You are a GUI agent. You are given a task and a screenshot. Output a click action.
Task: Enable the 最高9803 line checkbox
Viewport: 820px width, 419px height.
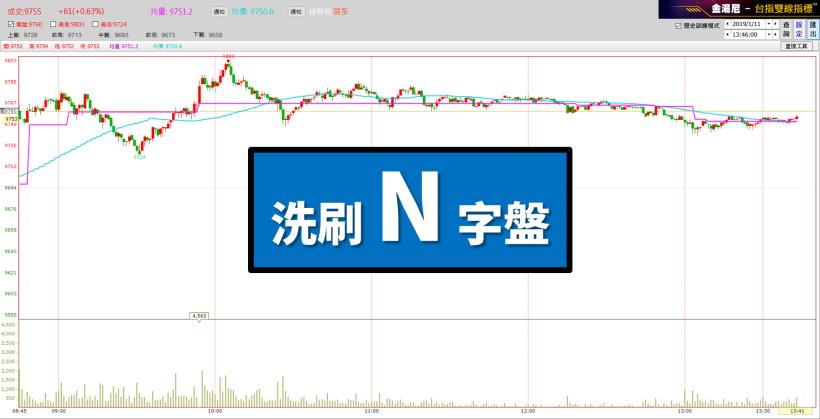pos(53,24)
